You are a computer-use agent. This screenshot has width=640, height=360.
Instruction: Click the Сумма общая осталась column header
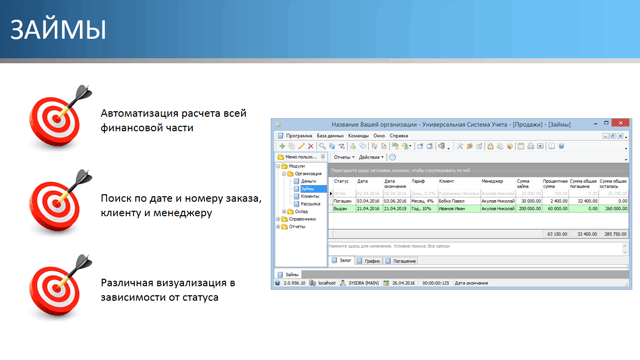point(613,183)
